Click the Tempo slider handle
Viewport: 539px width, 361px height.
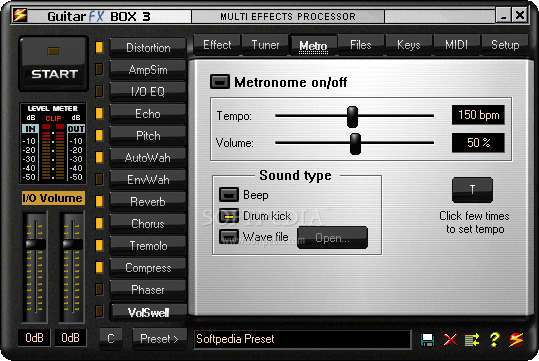352,117
